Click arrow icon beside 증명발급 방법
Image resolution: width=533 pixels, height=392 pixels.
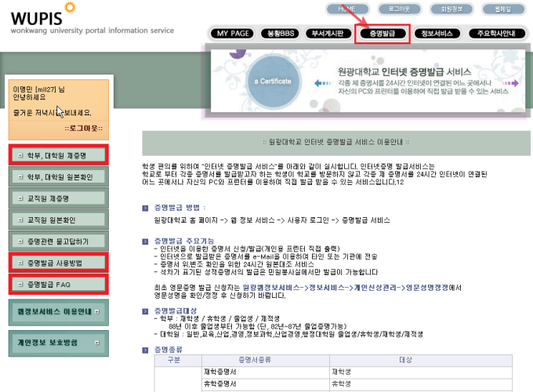(x=145, y=208)
